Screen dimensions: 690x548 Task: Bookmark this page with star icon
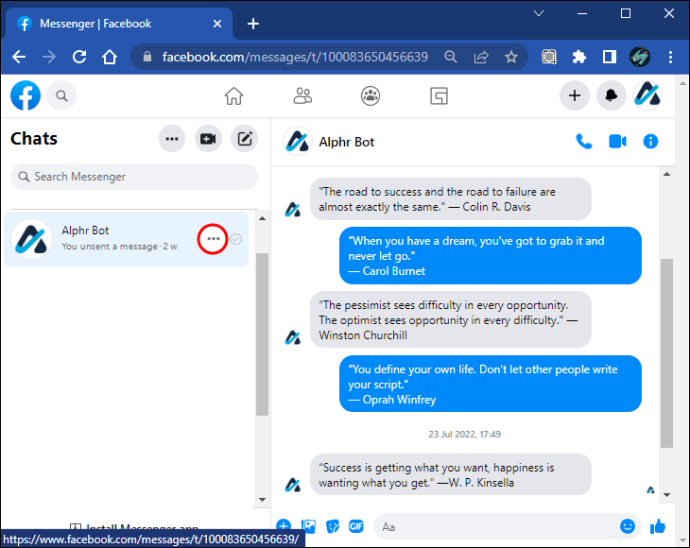click(x=511, y=57)
